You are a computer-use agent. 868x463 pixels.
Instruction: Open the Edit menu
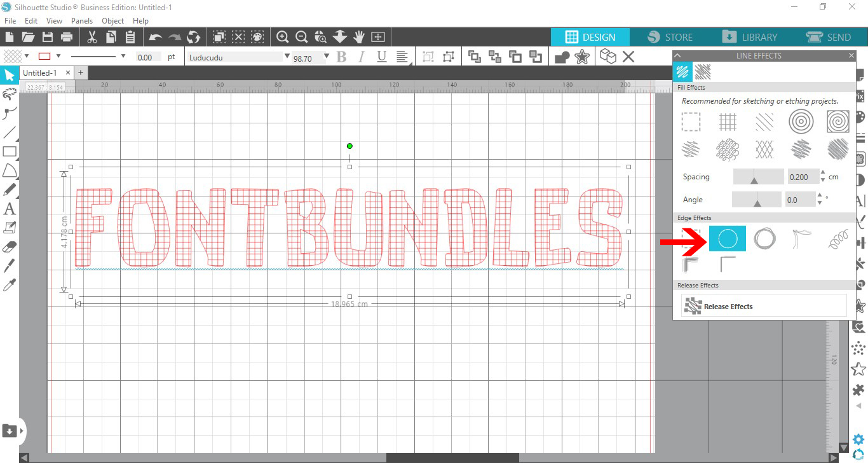pos(31,21)
